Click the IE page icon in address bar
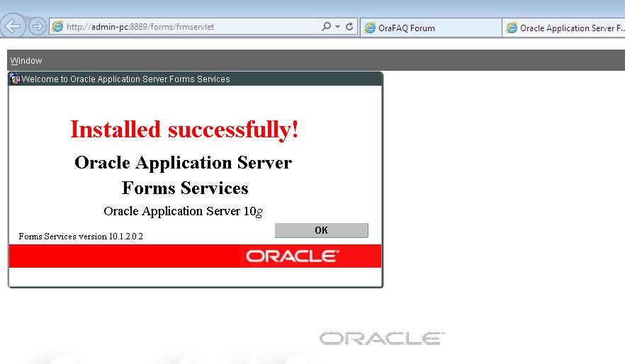Image resolution: width=625 pixels, height=364 pixels. pos(57,27)
